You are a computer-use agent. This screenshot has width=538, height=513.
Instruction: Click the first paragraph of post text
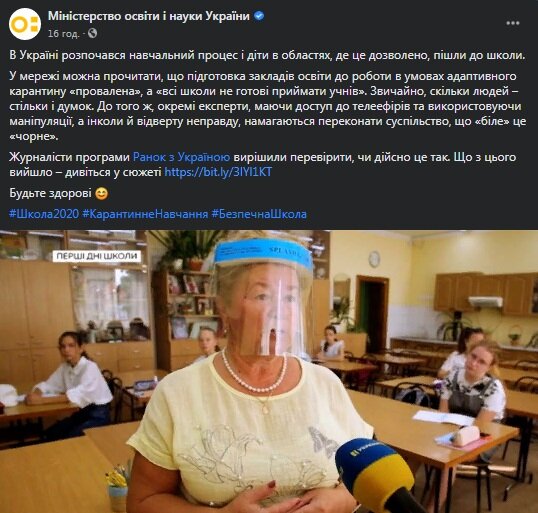click(267, 55)
